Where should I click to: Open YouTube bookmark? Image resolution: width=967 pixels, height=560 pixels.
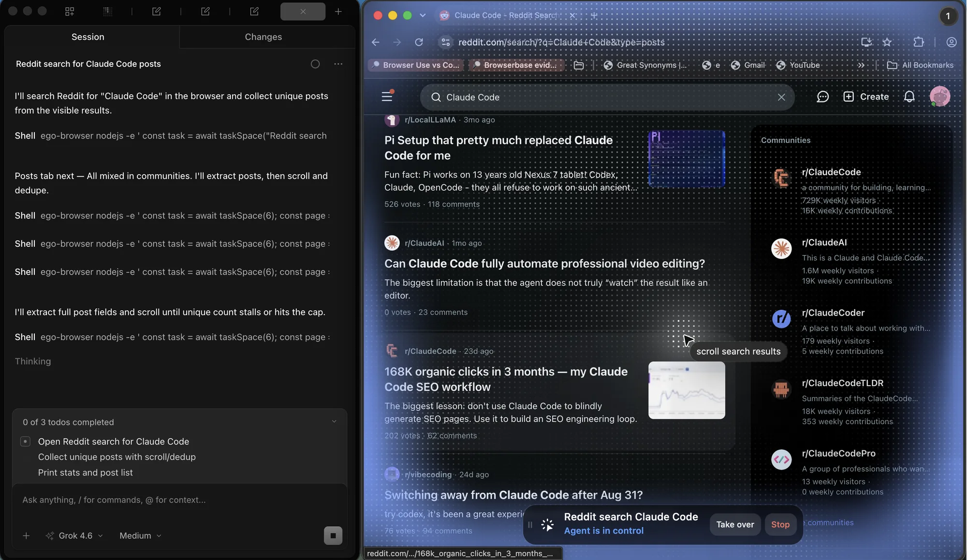pos(798,65)
